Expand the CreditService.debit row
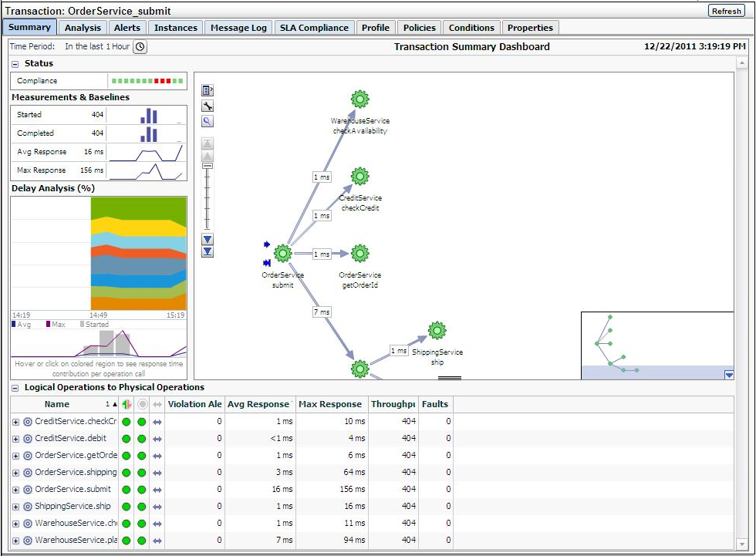Image resolution: width=756 pixels, height=556 pixels. 15,439
